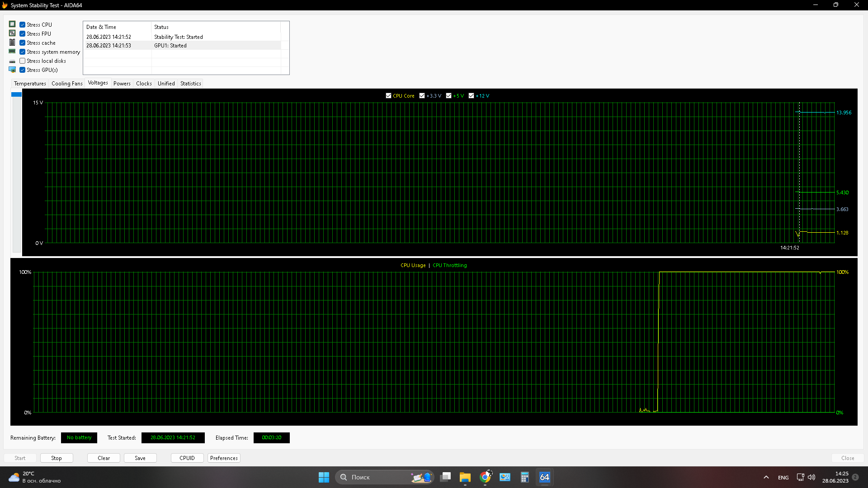Toggle the CPU Core voltage checkbox

388,96
